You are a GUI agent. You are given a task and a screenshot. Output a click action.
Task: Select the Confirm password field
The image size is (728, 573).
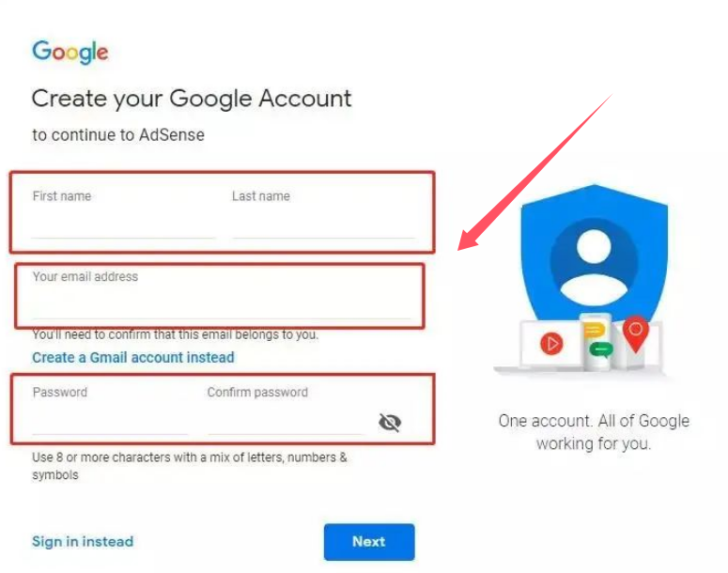click(285, 410)
